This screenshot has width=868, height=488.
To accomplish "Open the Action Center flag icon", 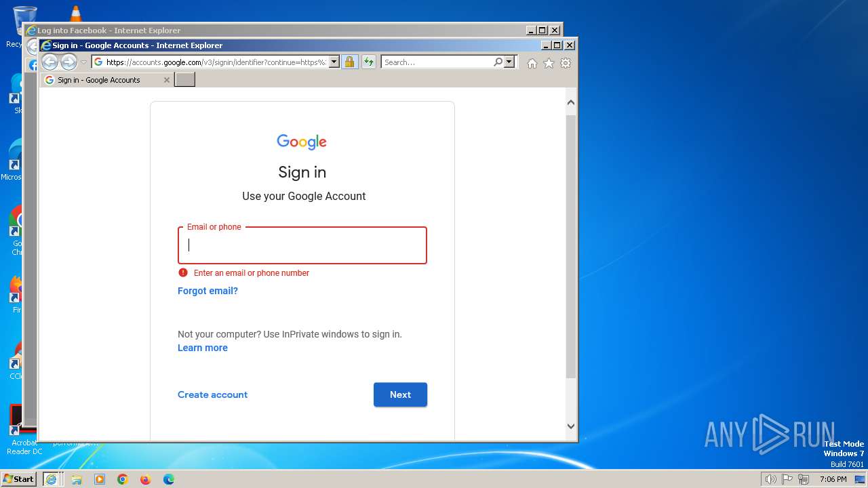I will (x=787, y=479).
